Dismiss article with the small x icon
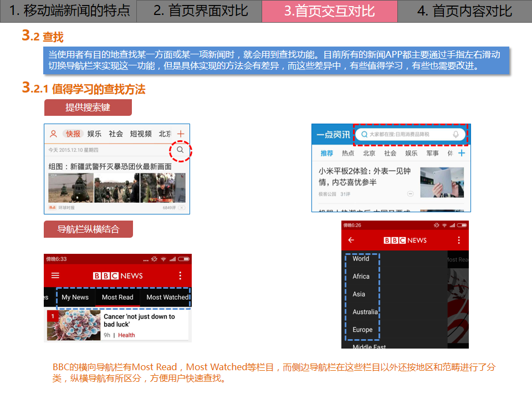Image resolution: width=532 pixels, height=399 pixels. coord(182,208)
